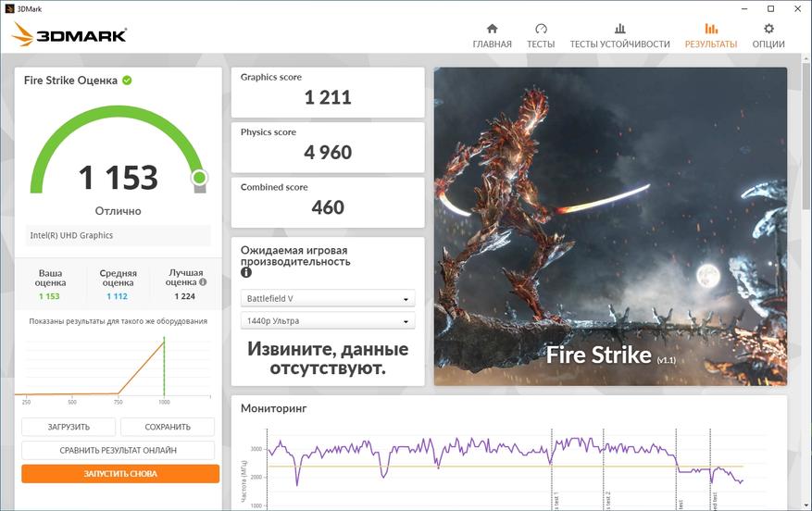812x511 pixels.
Task: Select the Результаты results tab
Action: pos(711,36)
